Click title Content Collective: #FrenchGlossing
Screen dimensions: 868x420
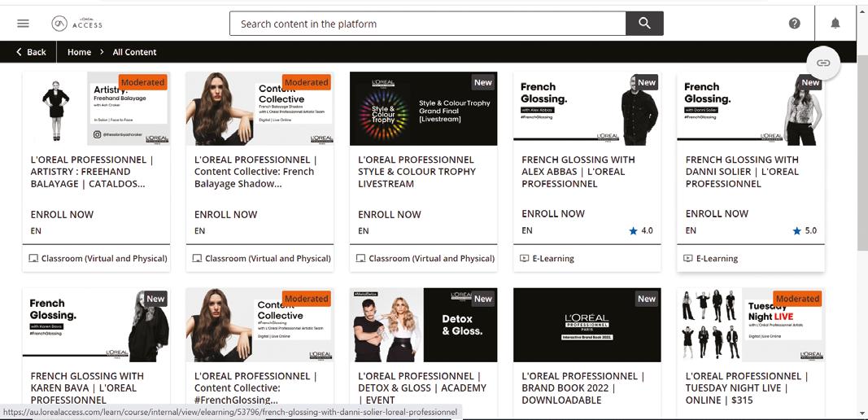coord(255,388)
